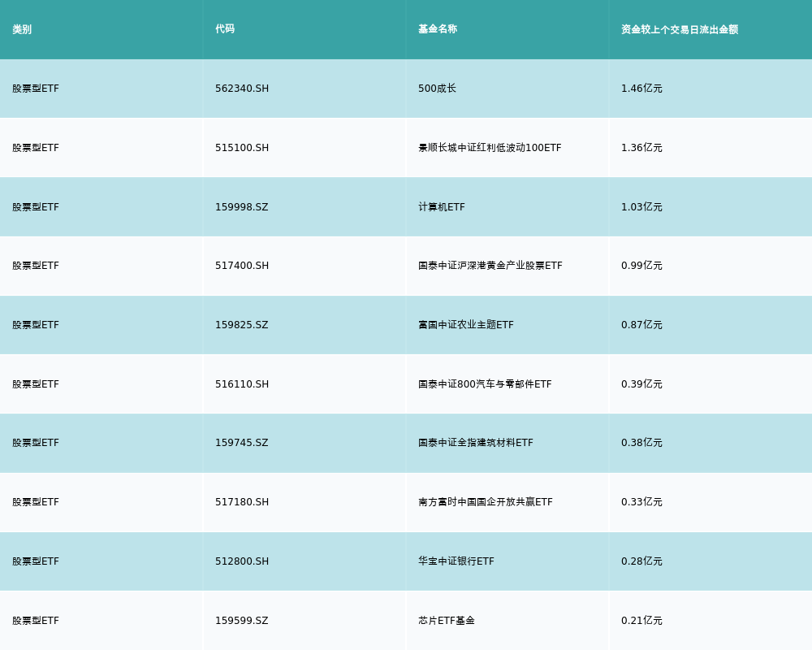812x650 pixels.
Task: Click the 芯片ETF基金 fund name
Action: [447, 621]
